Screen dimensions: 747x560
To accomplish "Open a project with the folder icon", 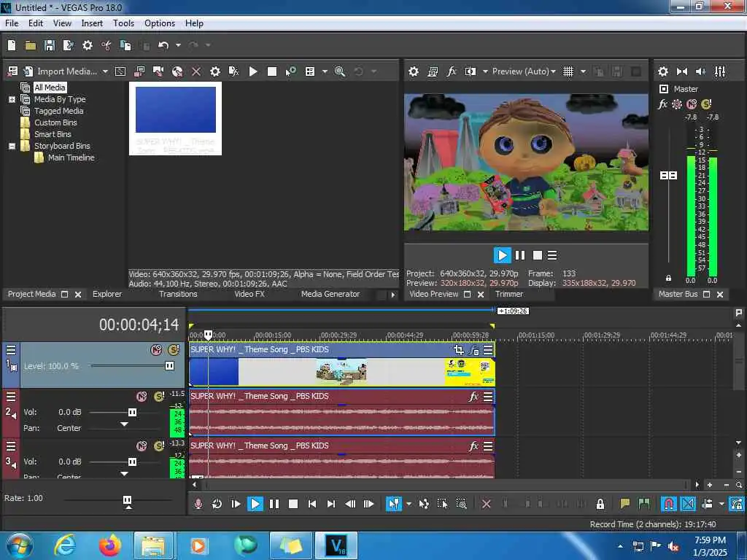I will 31,45.
